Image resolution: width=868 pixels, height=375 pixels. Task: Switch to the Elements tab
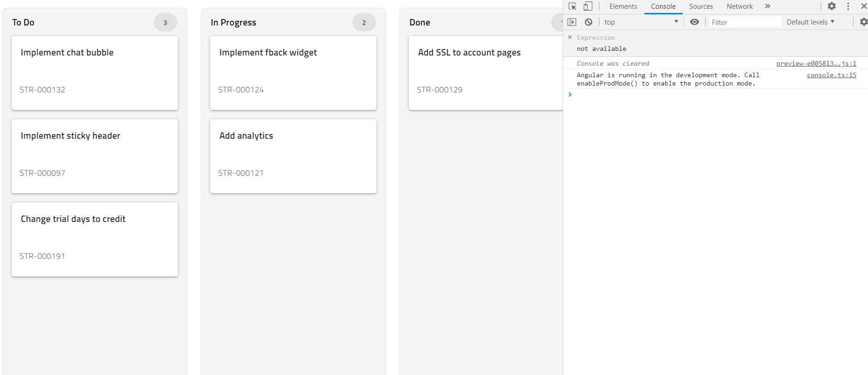623,6
